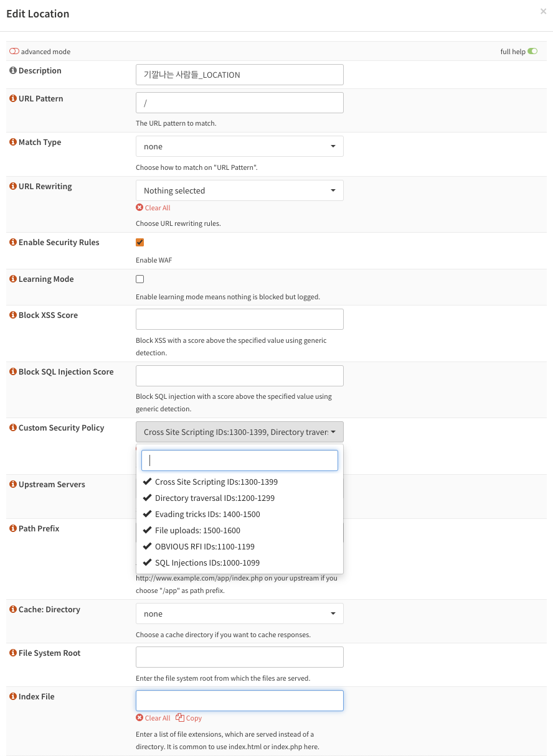
Task: Click Clear All under URL Rewriting
Action: (x=153, y=208)
